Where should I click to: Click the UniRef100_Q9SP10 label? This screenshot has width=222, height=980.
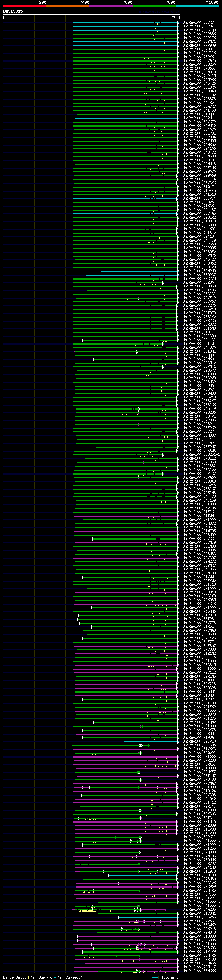click(x=199, y=742)
